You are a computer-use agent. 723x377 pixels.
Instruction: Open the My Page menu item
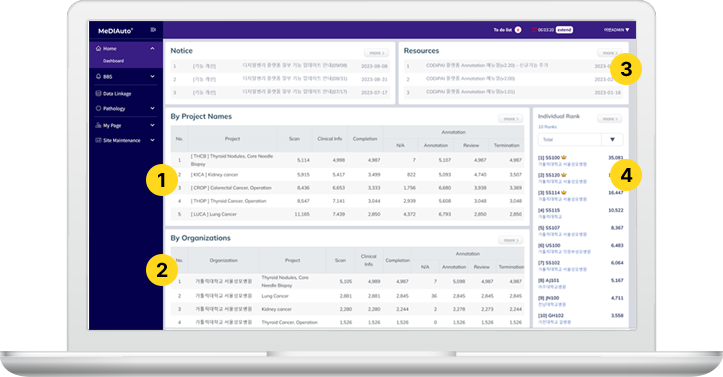click(x=125, y=125)
